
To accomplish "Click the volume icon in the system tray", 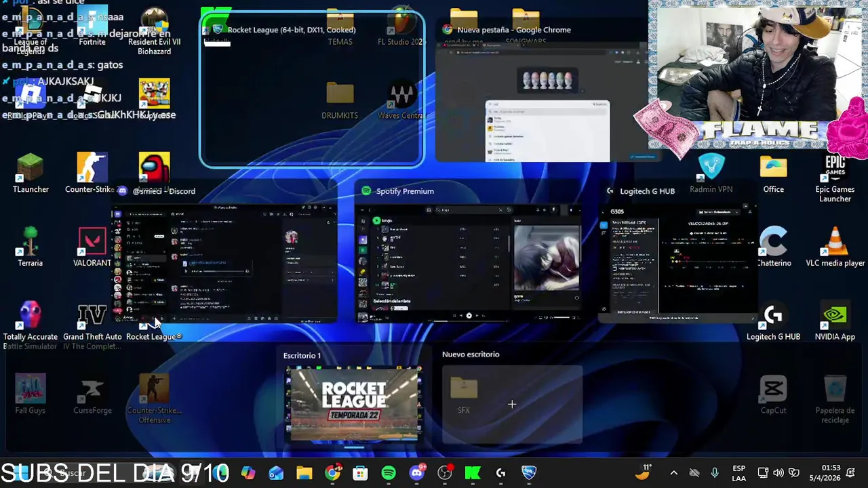I will (x=778, y=472).
